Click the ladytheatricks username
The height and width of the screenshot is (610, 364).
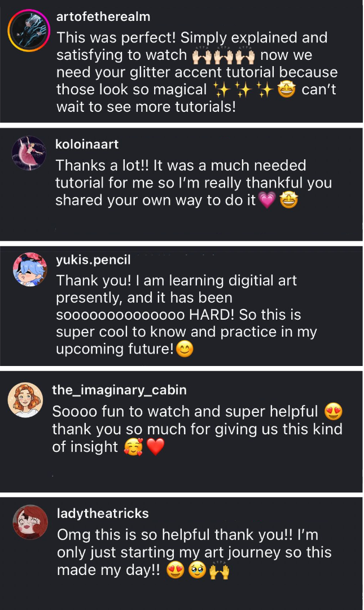[x=103, y=513]
